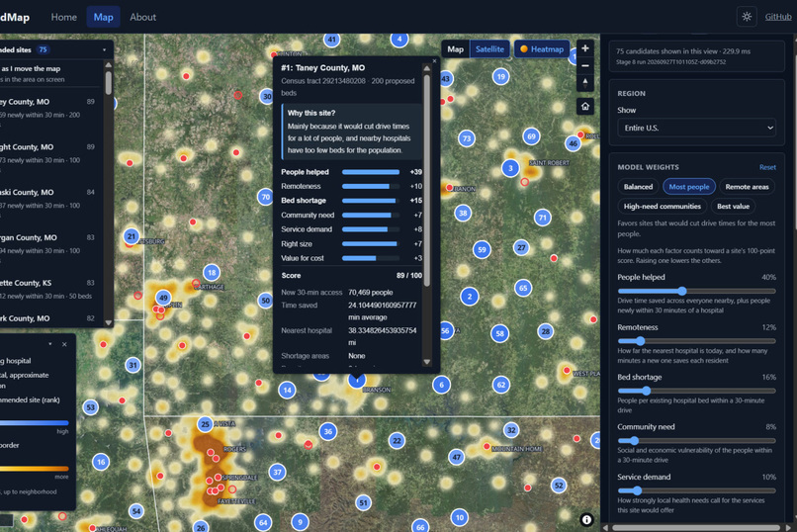
Task: Close the legend panel with the X
Action: point(64,344)
